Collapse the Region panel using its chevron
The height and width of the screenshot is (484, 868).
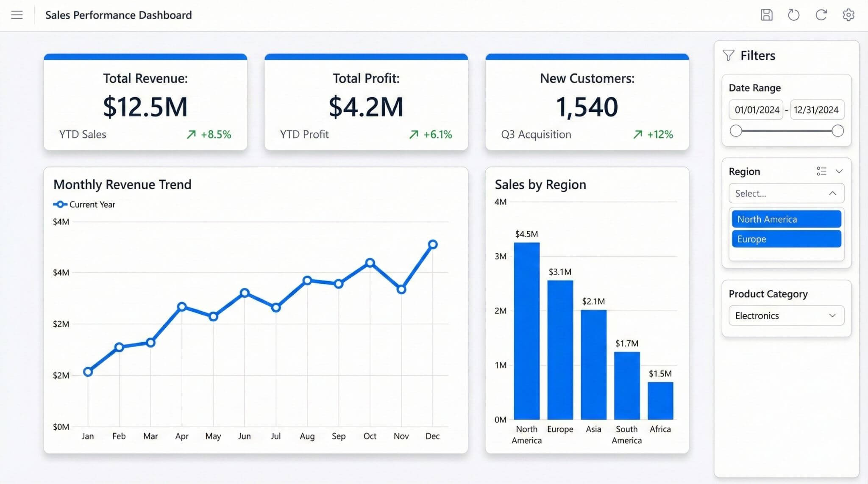pos(840,171)
